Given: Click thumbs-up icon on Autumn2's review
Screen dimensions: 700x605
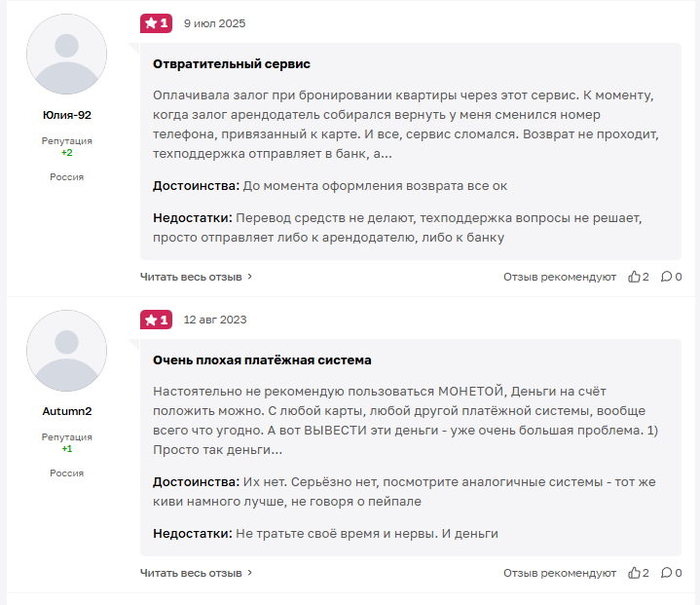Looking at the screenshot, I should tap(635, 573).
